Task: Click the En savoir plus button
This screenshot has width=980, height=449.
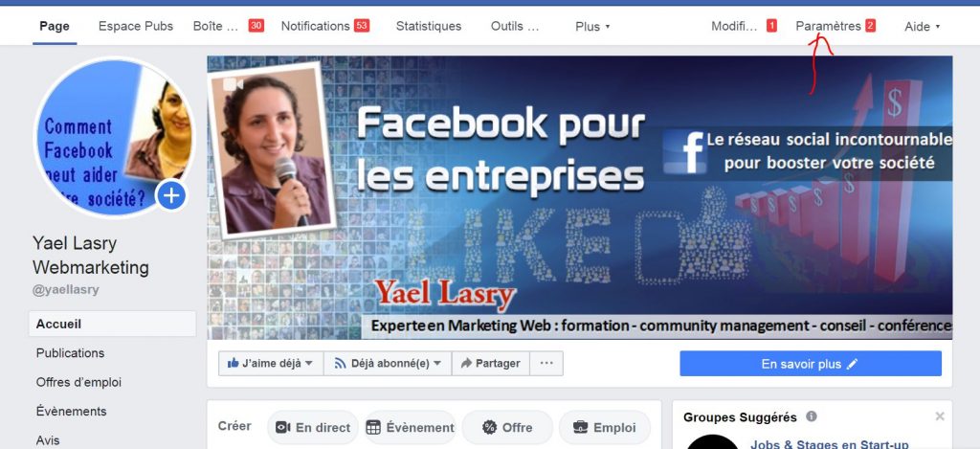Action: pos(811,364)
